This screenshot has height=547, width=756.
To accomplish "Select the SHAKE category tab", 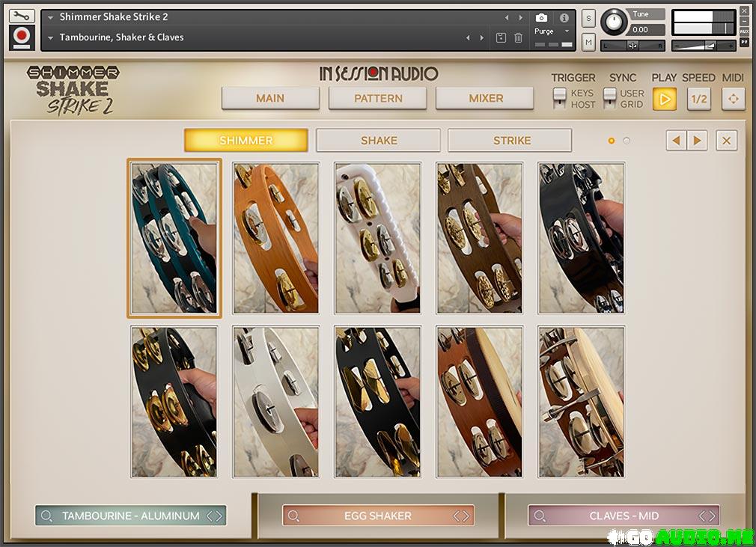I will click(379, 140).
